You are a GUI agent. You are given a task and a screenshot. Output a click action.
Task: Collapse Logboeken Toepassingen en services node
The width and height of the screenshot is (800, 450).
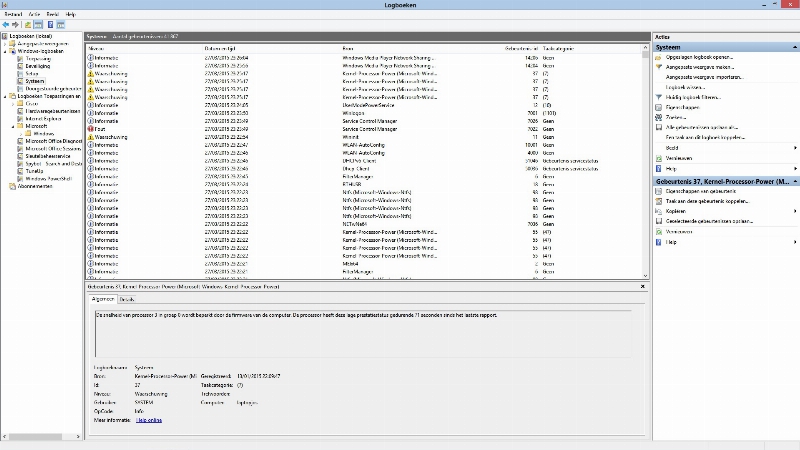5,96
